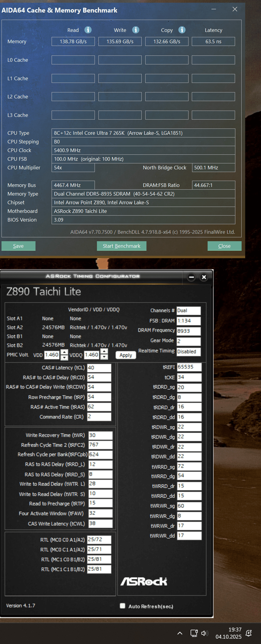261x644 pixels.
Task: Click the Memory Read result 138.78 GB/s
Action: point(73,41)
